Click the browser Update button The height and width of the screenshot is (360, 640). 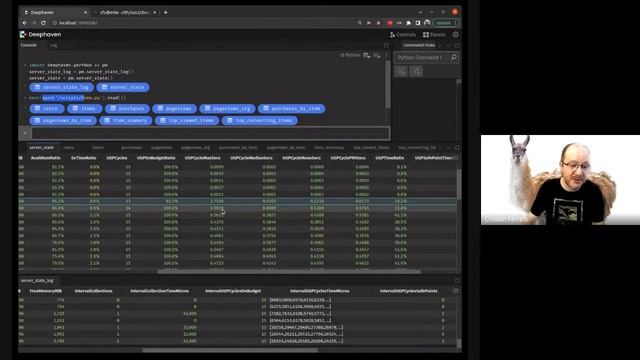(445, 23)
